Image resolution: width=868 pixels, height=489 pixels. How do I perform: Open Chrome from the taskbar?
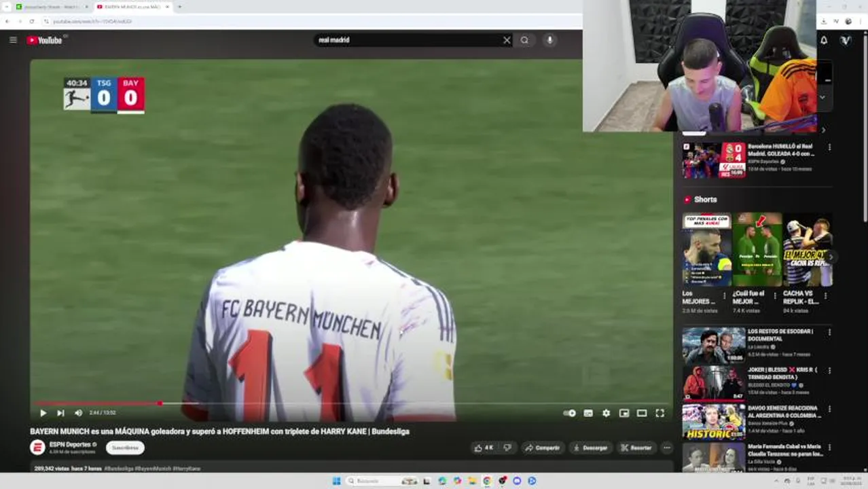pos(487,481)
